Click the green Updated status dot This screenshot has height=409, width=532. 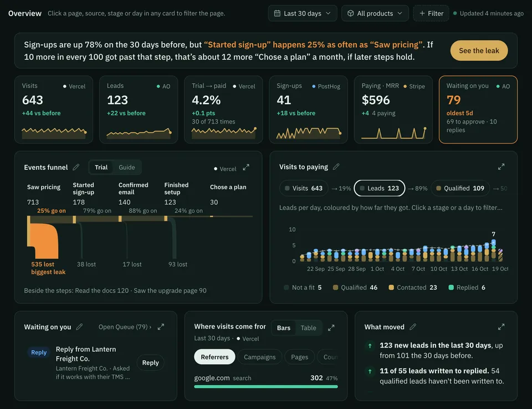pos(455,13)
